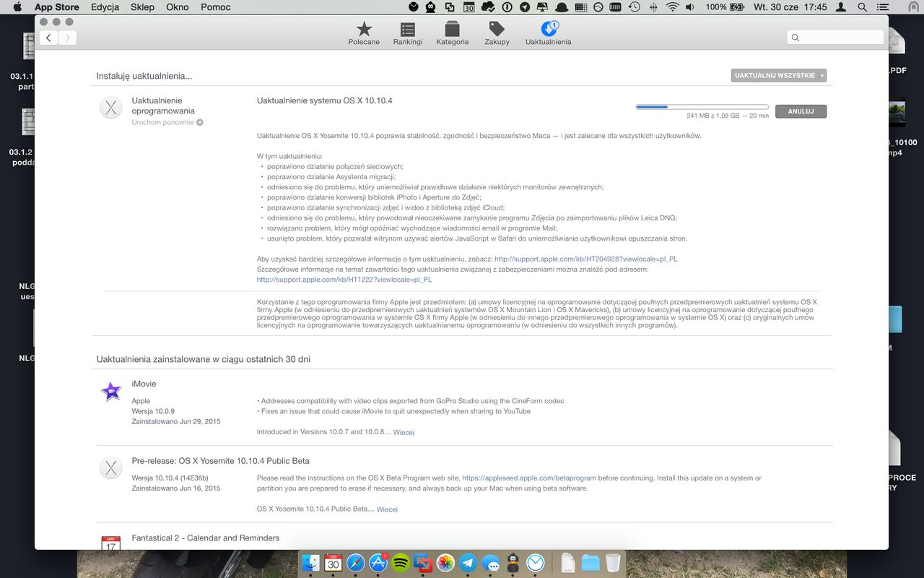This screenshot has width=924, height=578.
Task: Open Messages from the Dock
Action: [x=490, y=563]
